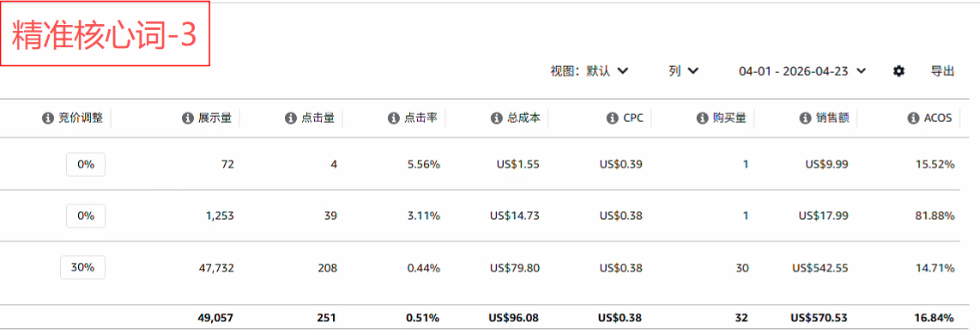Click info icon beside ACOS

[912, 118]
